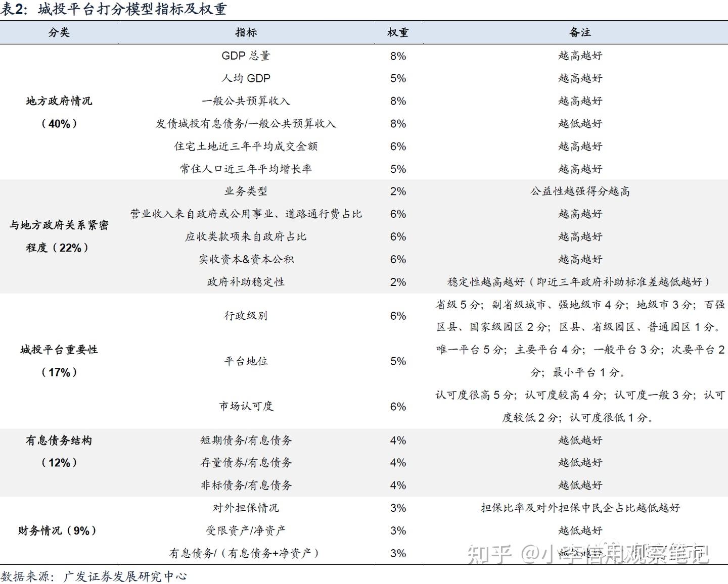Click the 有息债务结构 category label
Screen dimensions: 728x584
(59, 441)
